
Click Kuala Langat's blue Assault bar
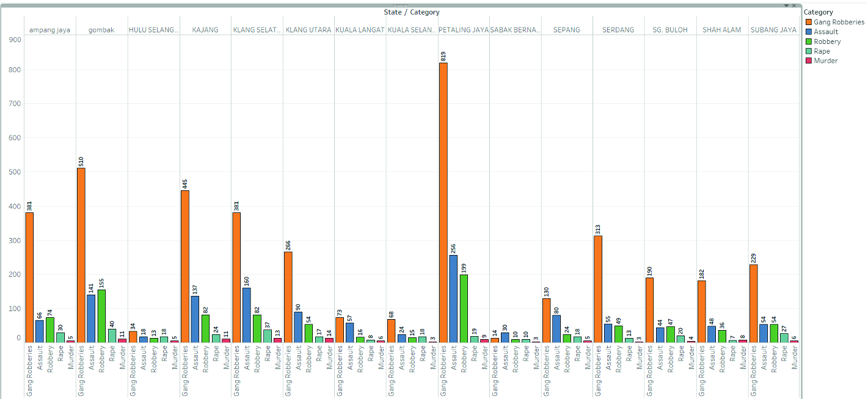pyautogui.click(x=350, y=333)
